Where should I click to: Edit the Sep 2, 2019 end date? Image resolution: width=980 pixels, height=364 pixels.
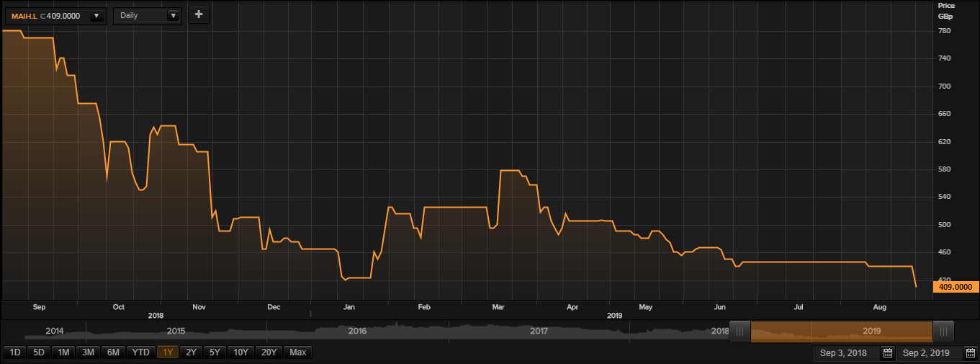[928, 353]
